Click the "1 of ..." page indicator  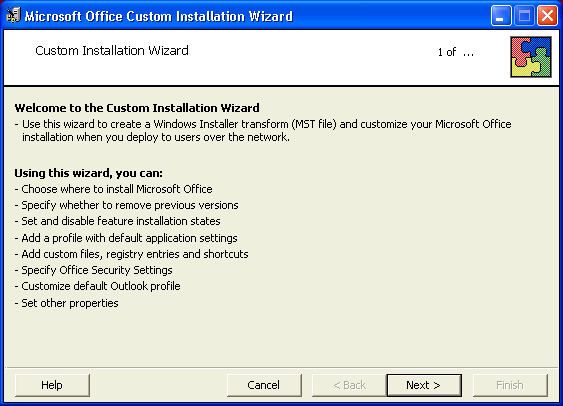tap(456, 52)
